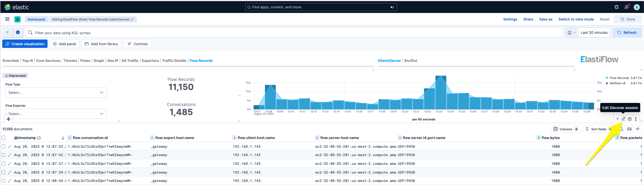Check the first flow record row checkbox
The width and height of the screenshot is (644, 185).
coord(3,146)
